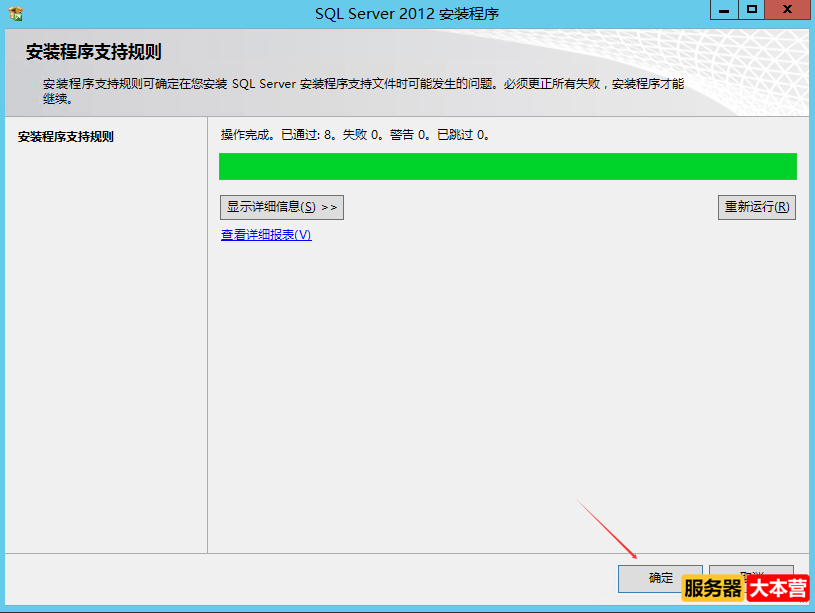Minimize the SQL Server setup window
The height and width of the screenshot is (613, 815).
(x=724, y=10)
